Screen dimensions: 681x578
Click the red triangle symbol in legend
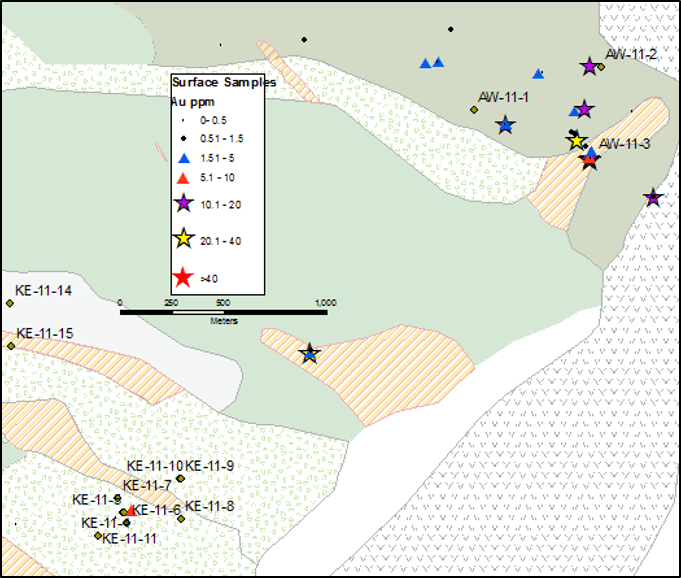pos(183,178)
